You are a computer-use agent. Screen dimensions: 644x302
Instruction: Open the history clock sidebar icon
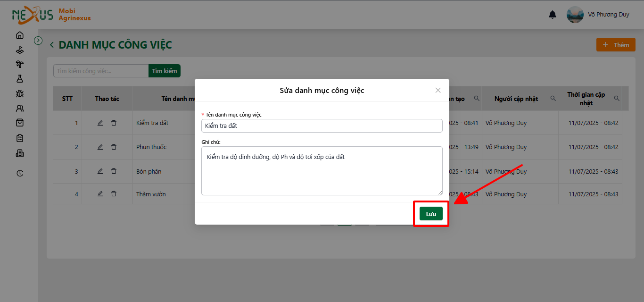[19, 173]
